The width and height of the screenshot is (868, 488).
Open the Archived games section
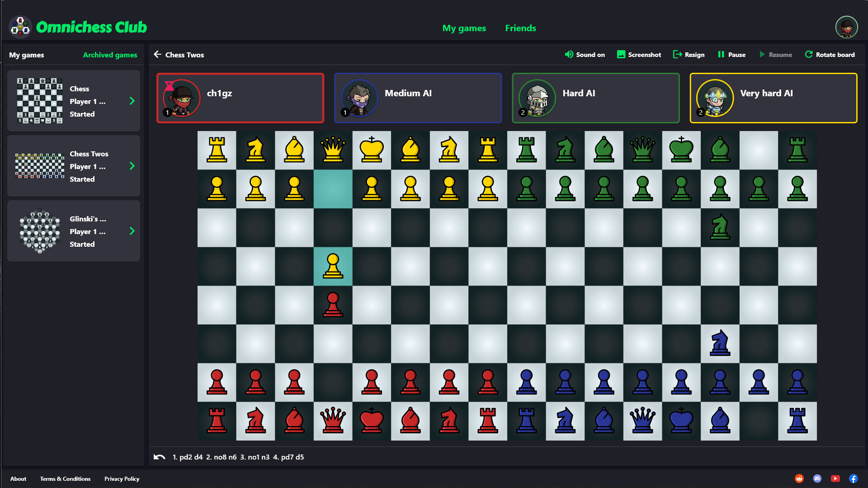110,55
